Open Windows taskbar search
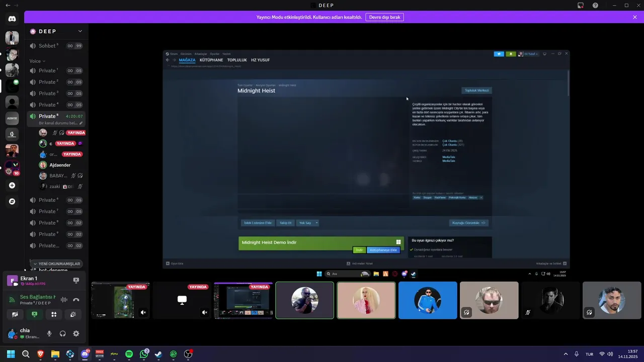The image size is (644, 362). [26, 354]
